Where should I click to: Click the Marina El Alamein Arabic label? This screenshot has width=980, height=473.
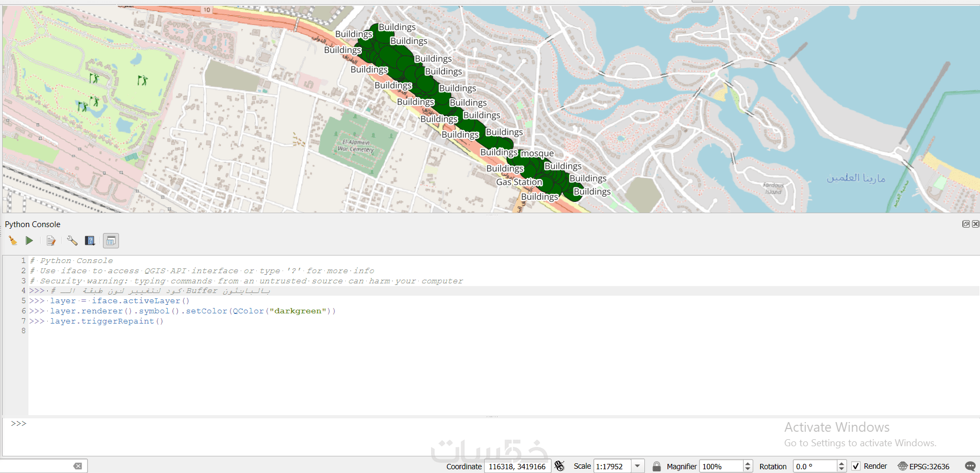point(856,178)
